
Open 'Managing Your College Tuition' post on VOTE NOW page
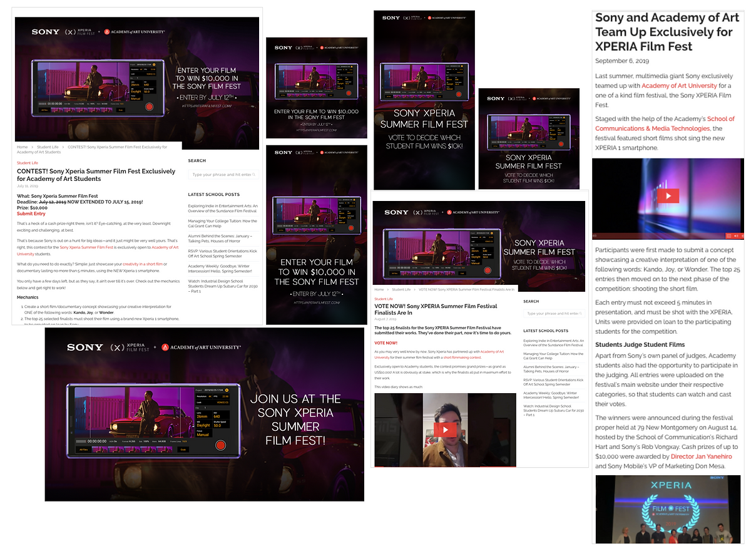click(554, 356)
